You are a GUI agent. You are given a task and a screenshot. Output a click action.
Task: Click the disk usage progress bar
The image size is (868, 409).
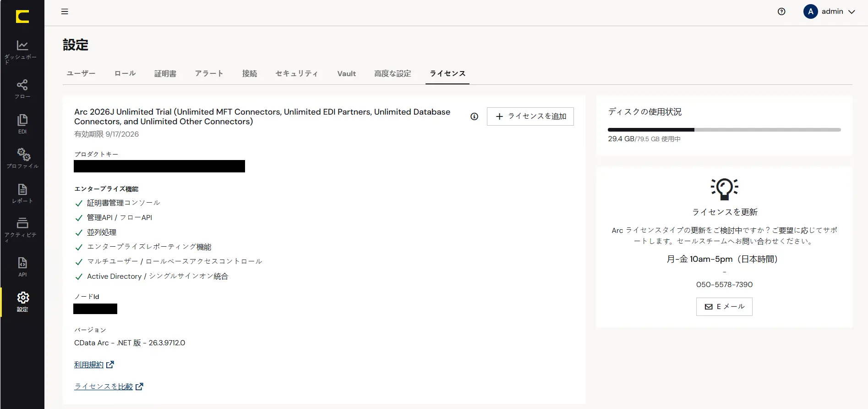point(724,130)
